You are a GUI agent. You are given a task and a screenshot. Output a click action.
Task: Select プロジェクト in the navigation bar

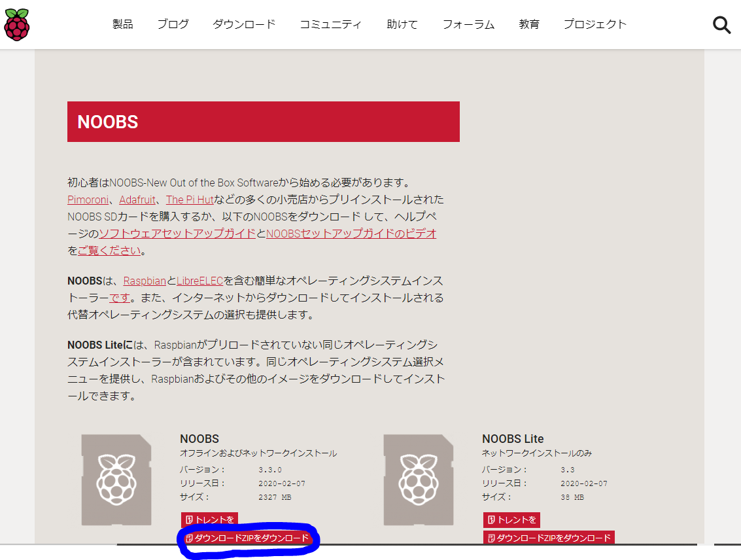(x=595, y=24)
